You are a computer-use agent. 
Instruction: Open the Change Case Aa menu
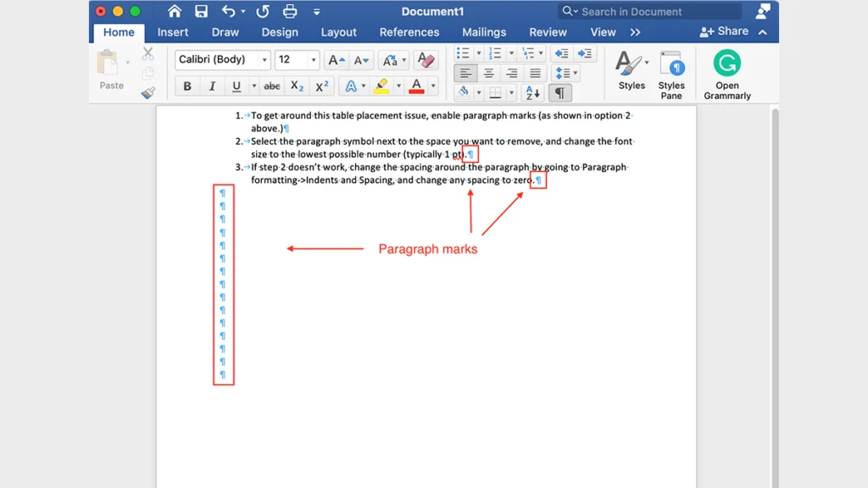pos(393,60)
